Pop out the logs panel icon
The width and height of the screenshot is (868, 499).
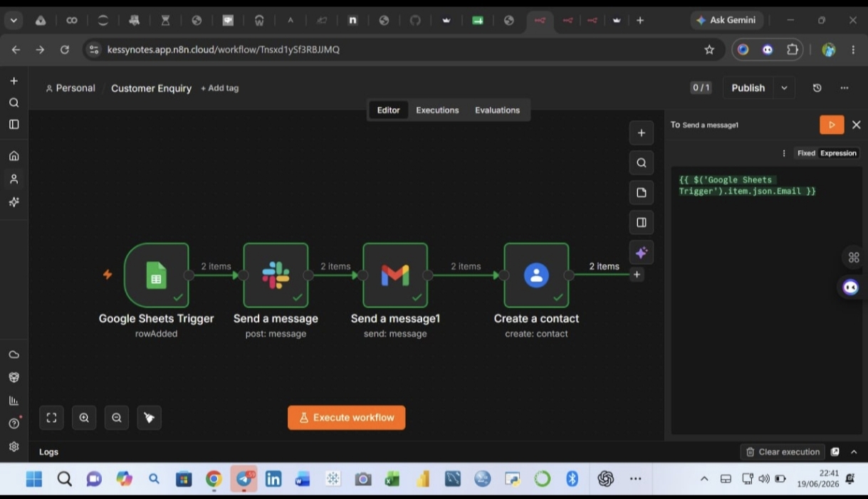click(x=835, y=452)
